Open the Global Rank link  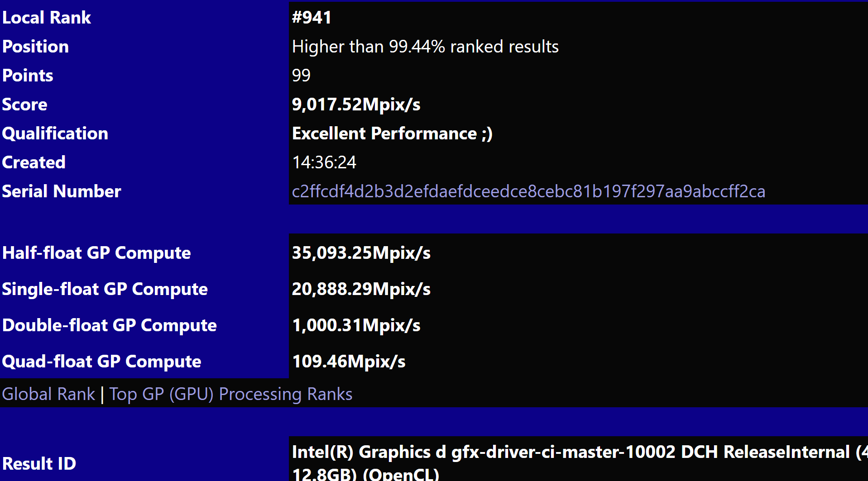point(48,394)
